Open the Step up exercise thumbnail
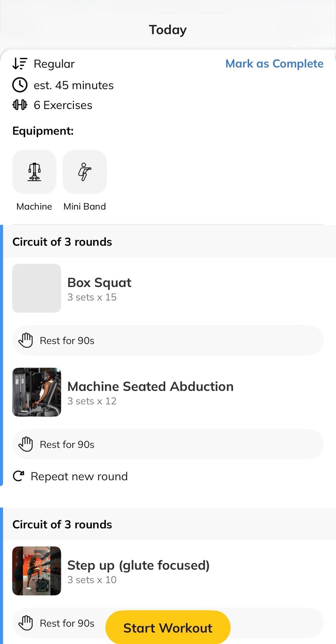Viewport: 336px width, 644px height. pyautogui.click(x=37, y=570)
